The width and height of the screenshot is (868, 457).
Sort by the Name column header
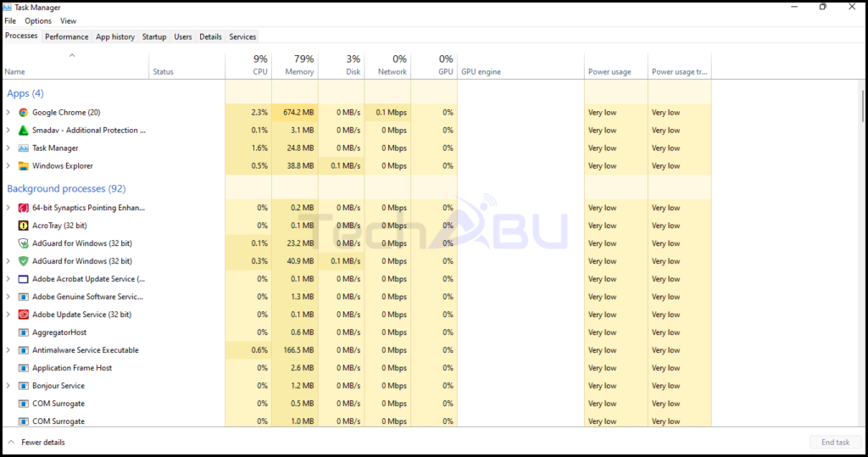(75, 65)
